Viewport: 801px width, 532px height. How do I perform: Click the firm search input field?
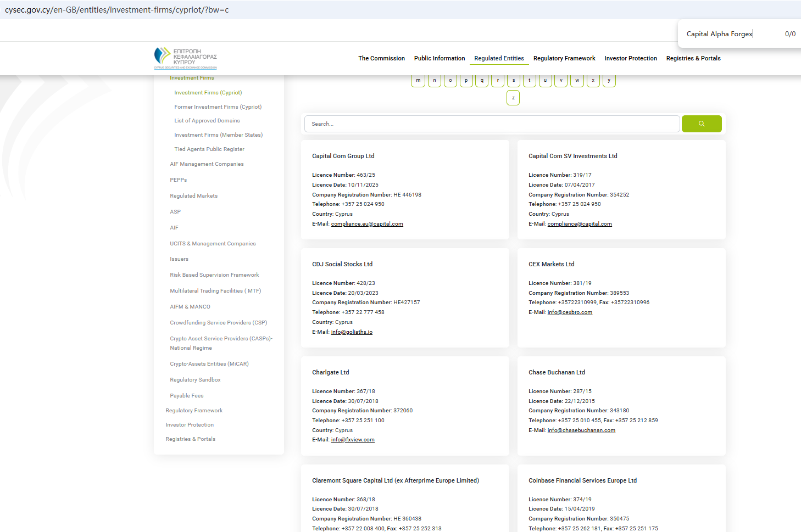point(492,124)
